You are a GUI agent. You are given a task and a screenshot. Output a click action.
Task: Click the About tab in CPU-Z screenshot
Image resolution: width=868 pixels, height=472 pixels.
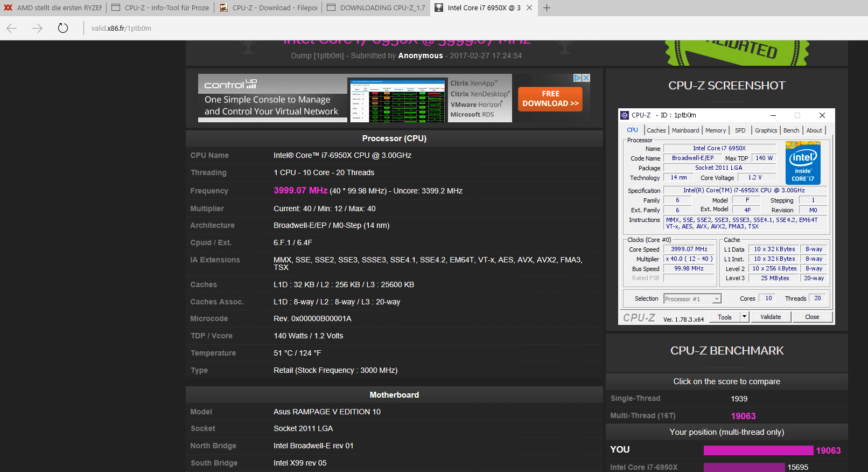point(814,130)
